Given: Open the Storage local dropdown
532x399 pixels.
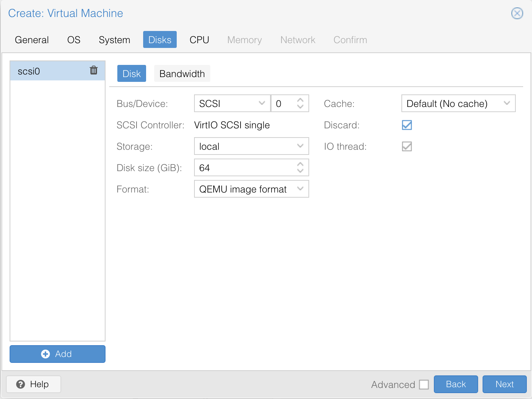Looking at the screenshot, I should (300, 146).
